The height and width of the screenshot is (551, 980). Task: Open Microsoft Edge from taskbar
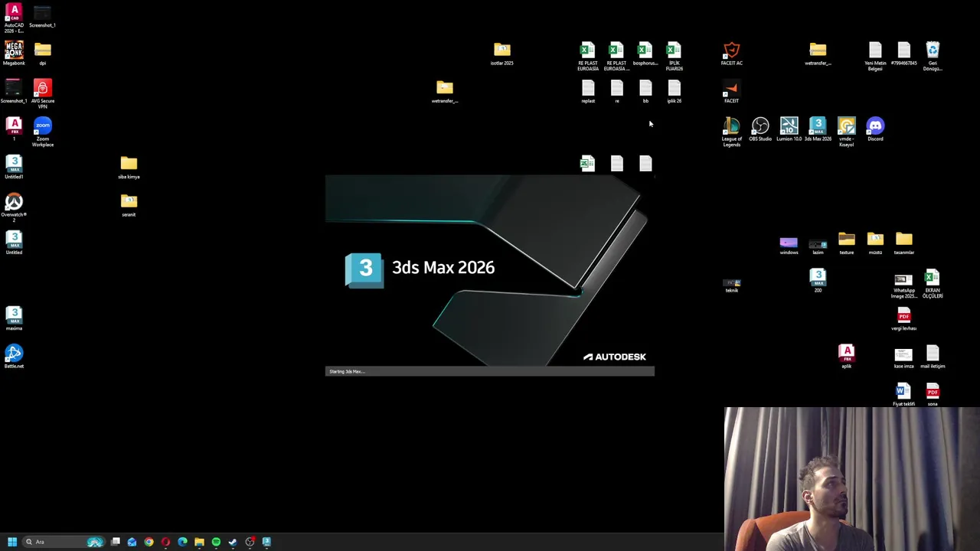click(182, 542)
